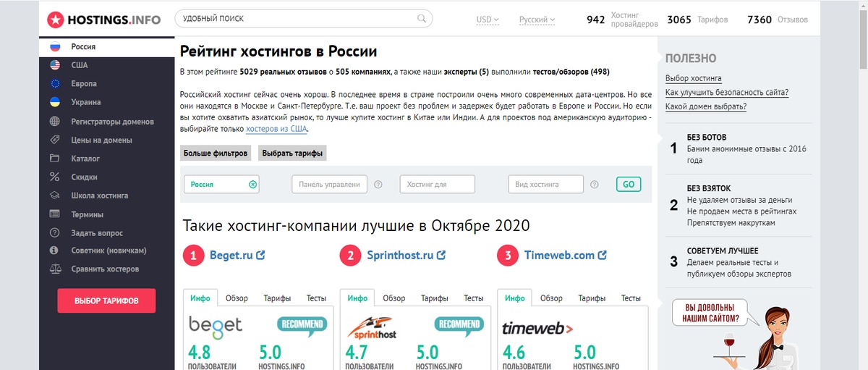Click the УДОБНЫЙ ПОИСК search field
868x370 pixels.
click(297, 19)
